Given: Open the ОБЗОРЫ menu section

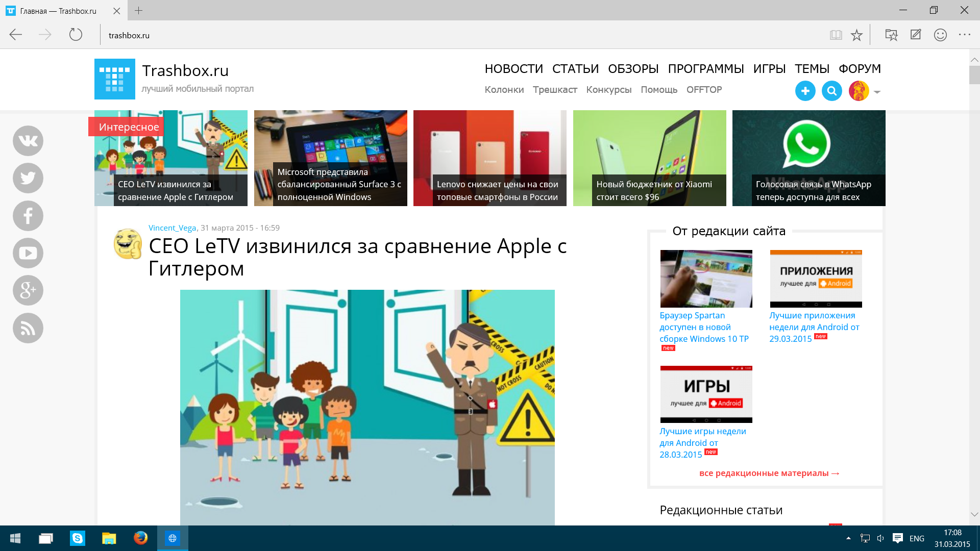Looking at the screenshot, I should pos(633,68).
